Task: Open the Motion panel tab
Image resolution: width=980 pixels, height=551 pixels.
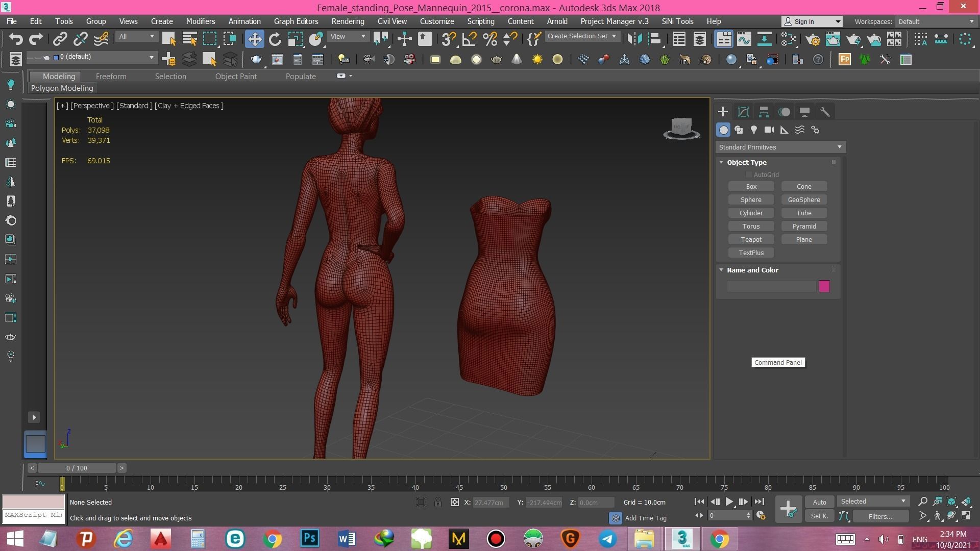Action: pyautogui.click(x=785, y=112)
